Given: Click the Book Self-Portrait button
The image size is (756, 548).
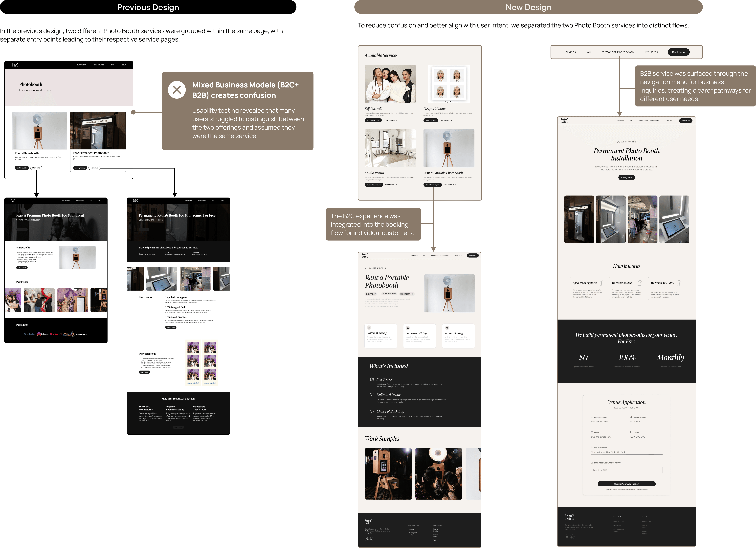Looking at the screenshot, I should coord(373,120).
